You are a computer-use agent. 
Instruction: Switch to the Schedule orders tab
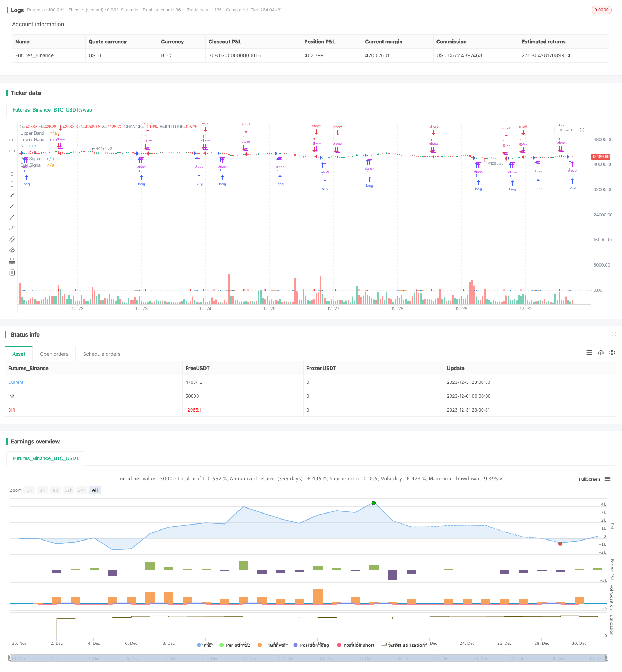point(102,354)
